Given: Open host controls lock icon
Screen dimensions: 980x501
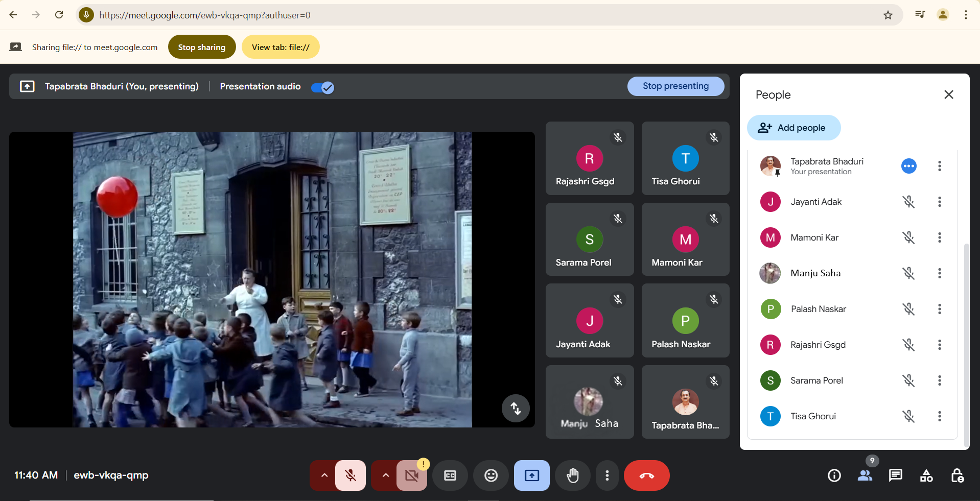Looking at the screenshot, I should pos(957,476).
